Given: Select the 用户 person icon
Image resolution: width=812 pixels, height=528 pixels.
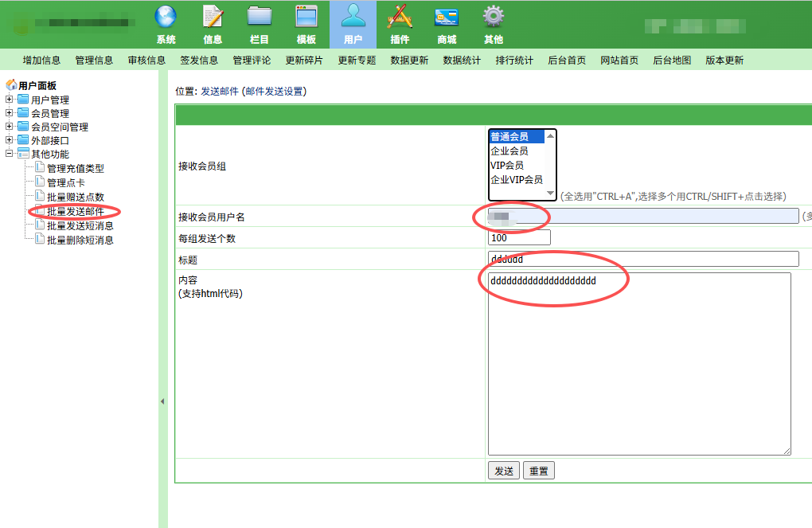Looking at the screenshot, I should tap(353, 17).
